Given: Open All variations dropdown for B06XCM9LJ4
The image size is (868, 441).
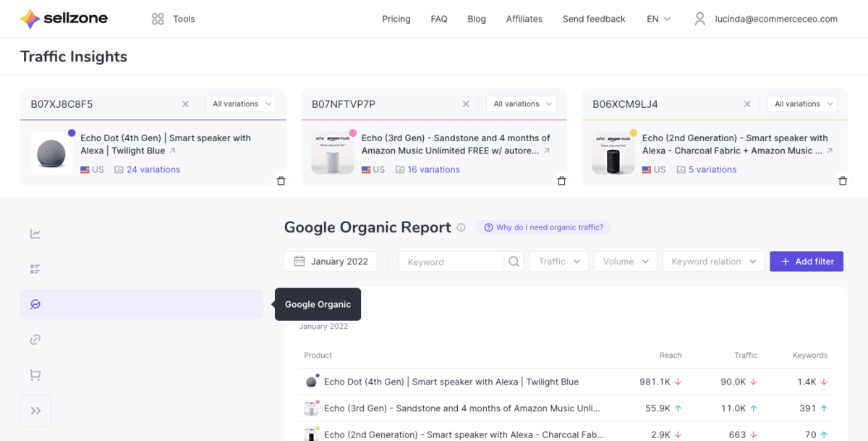Looking at the screenshot, I should pyautogui.click(x=802, y=104).
